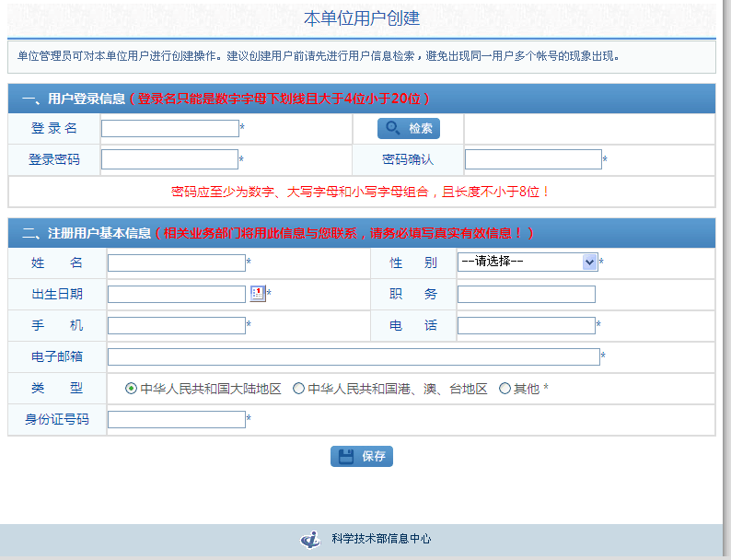Click the 登录密码 password field
This screenshot has width=731, height=560.
[x=169, y=159]
